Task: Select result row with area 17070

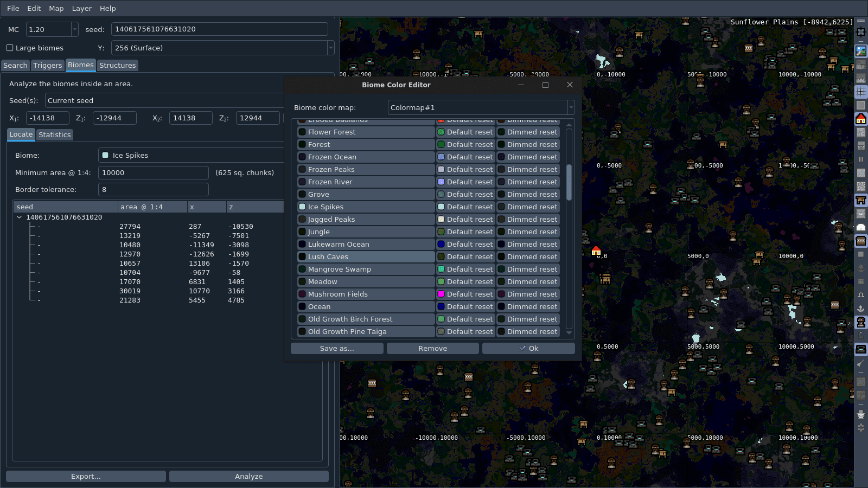Action: coord(148,282)
